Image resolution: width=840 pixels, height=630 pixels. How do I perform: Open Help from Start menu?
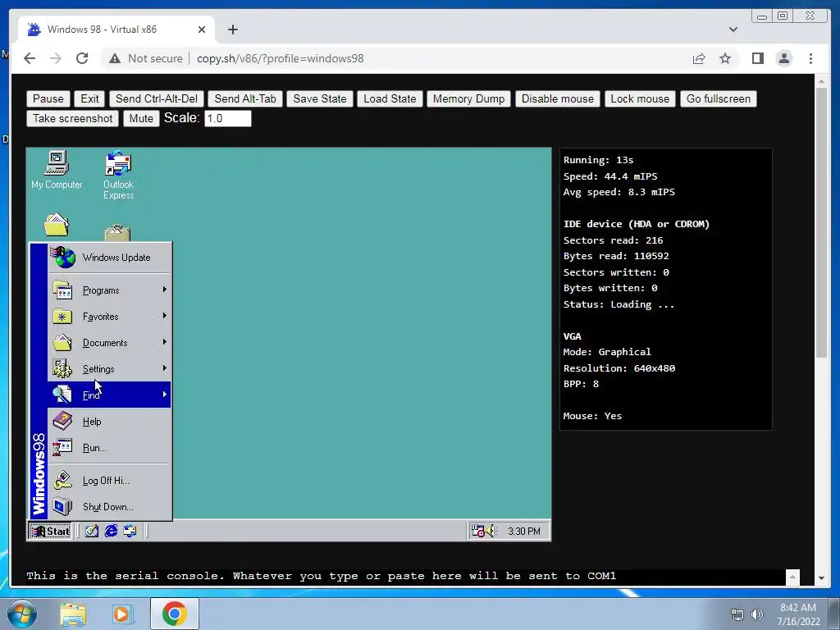point(110,421)
